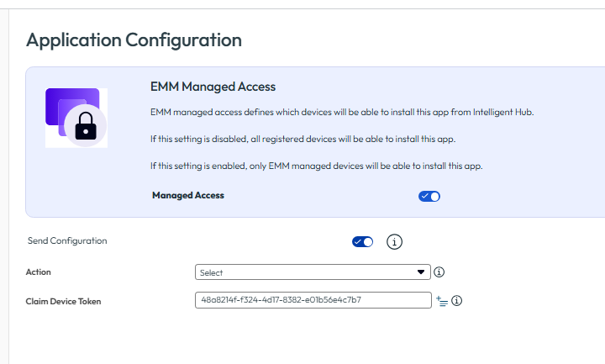Open info icon next to Send Configuration toggle
Viewport: 605px width, 364px height.
(394, 242)
